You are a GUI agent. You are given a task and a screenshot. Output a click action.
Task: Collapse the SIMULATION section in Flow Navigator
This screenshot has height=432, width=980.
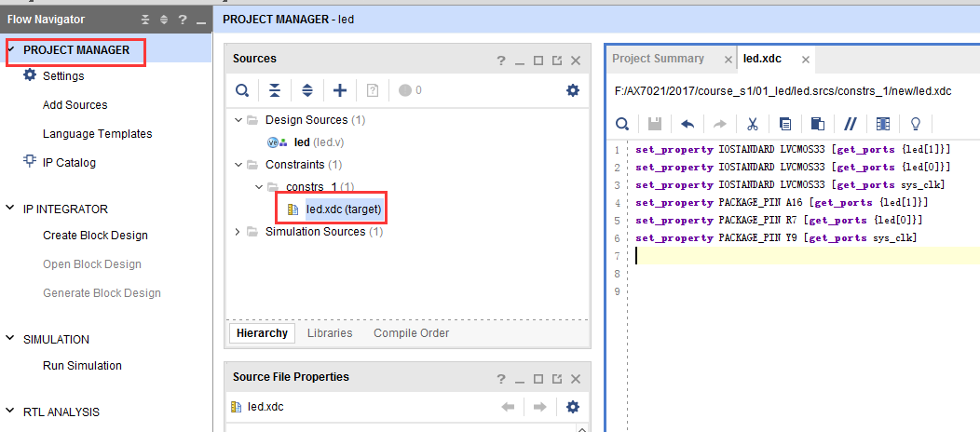click(10, 339)
